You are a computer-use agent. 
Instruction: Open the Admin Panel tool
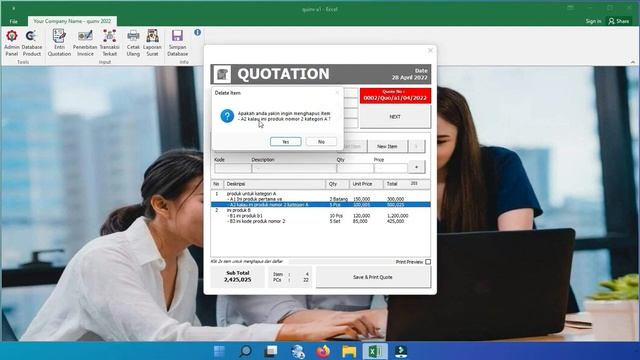11,42
